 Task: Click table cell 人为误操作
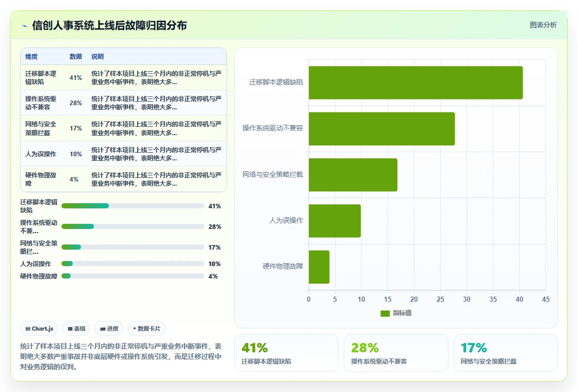click(x=41, y=154)
